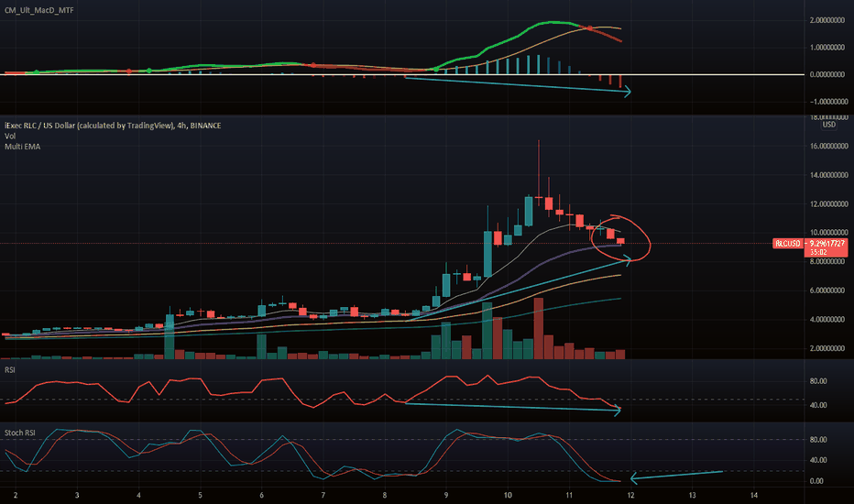Click the 8.00000000 price axis label
The image size is (854, 504).
[x=829, y=262]
